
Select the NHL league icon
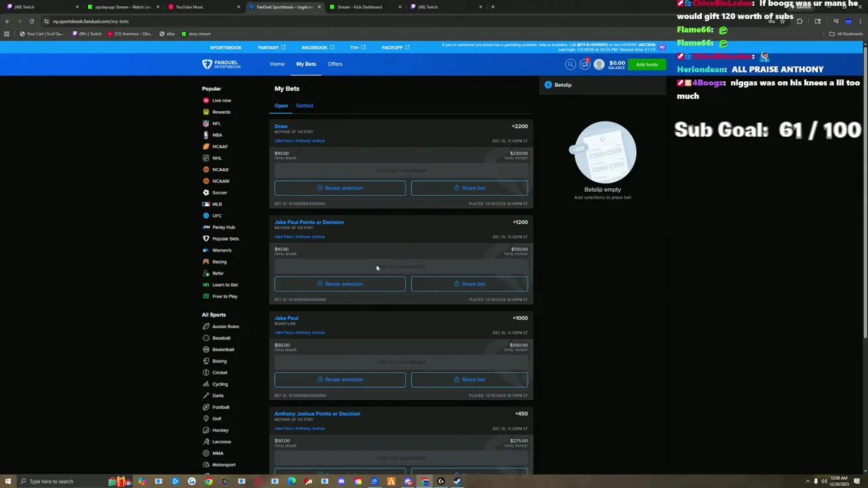206,158
